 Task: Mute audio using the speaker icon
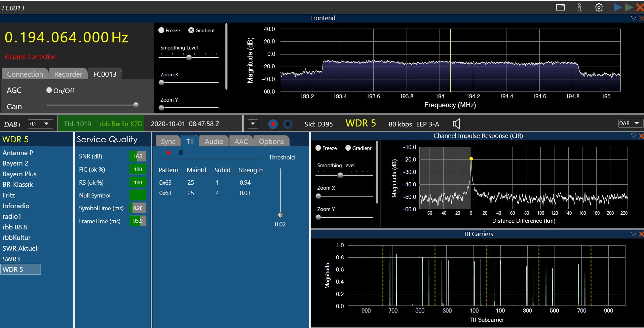coord(456,124)
